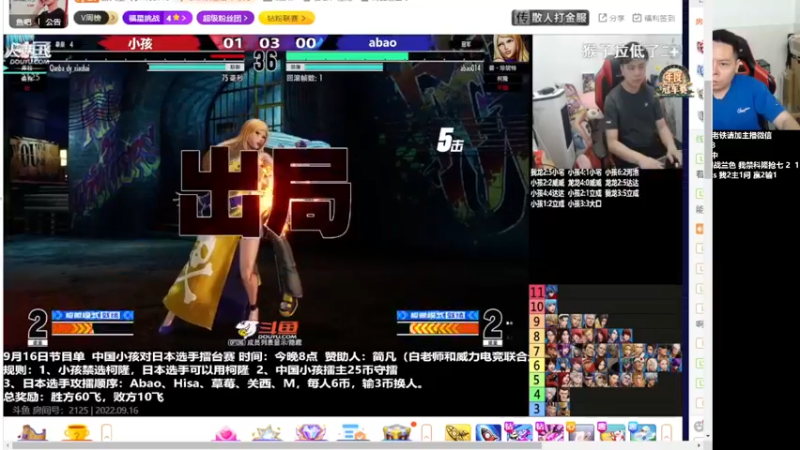Click the blue task list icon
Screen dimensions: 800x450
coord(353,433)
